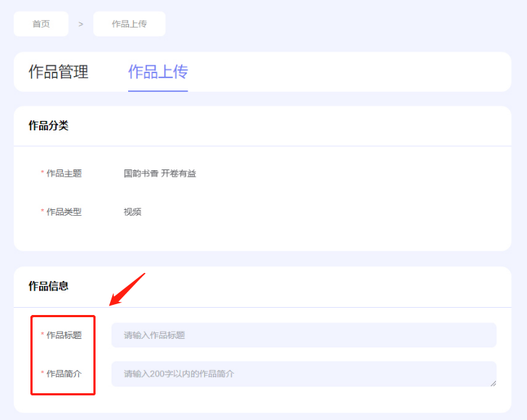Click the 作品类型 field label
The height and width of the screenshot is (420, 527).
coord(64,212)
